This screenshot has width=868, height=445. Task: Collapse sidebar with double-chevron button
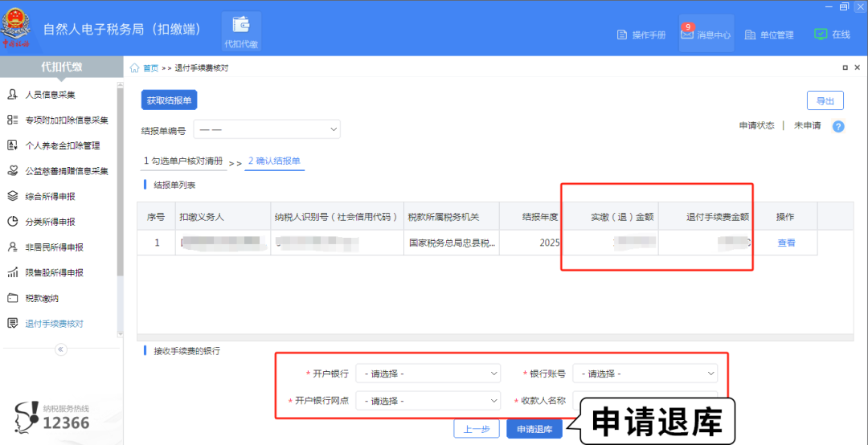tap(61, 349)
